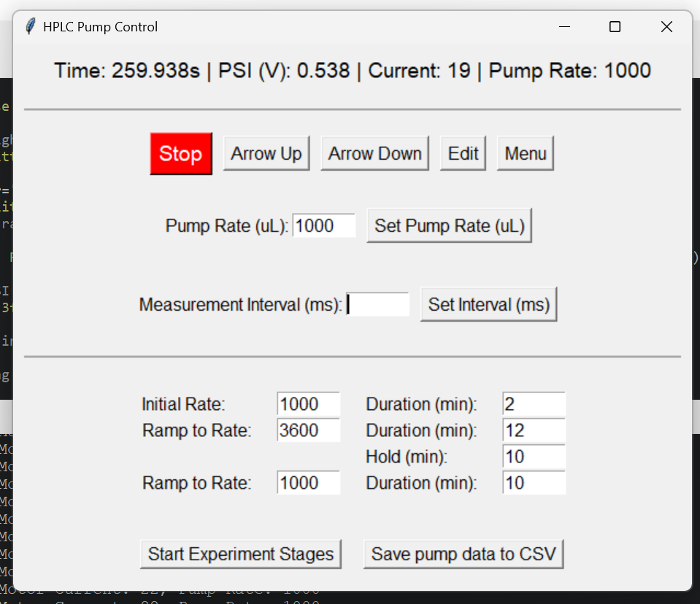Select the Initial Rate field

click(307, 403)
